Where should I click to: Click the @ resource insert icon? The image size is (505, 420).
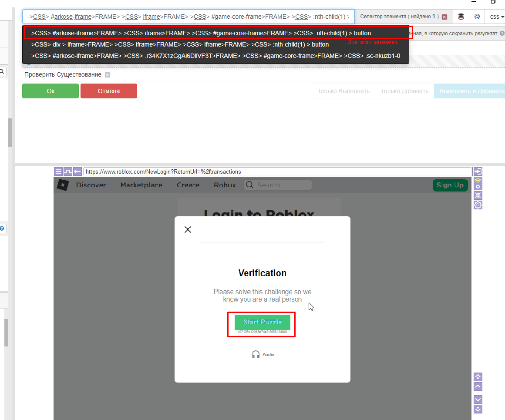(x=477, y=17)
